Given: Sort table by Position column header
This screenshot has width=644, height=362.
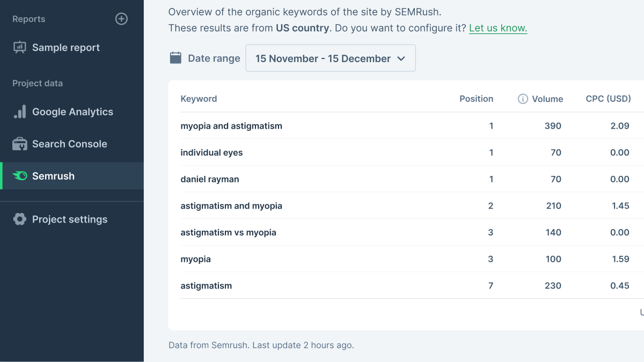Looking at the screenshot, I should 476,99.
